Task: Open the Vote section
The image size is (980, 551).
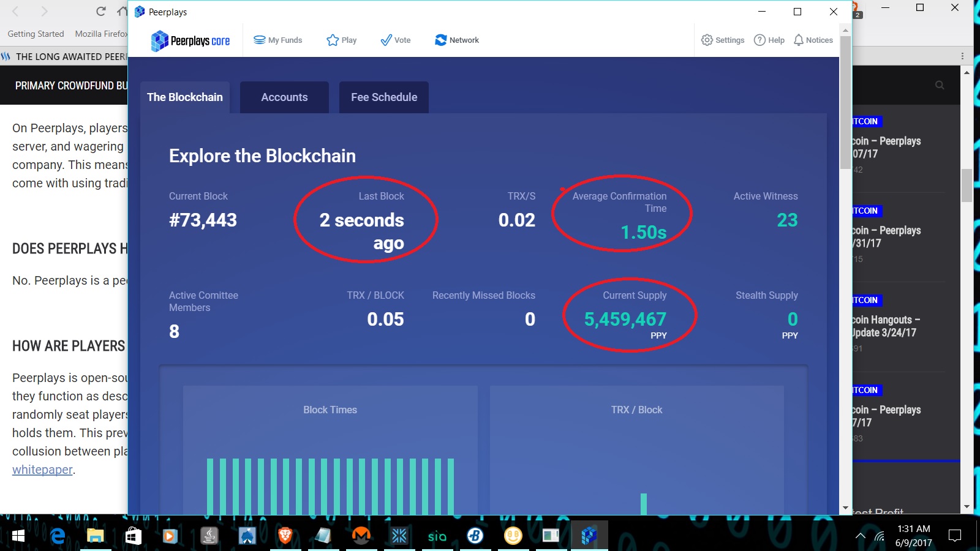Action: coord(396,40)
